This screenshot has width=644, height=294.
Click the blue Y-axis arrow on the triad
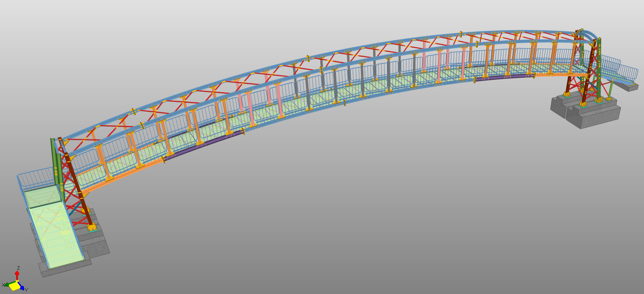point(22,288)
